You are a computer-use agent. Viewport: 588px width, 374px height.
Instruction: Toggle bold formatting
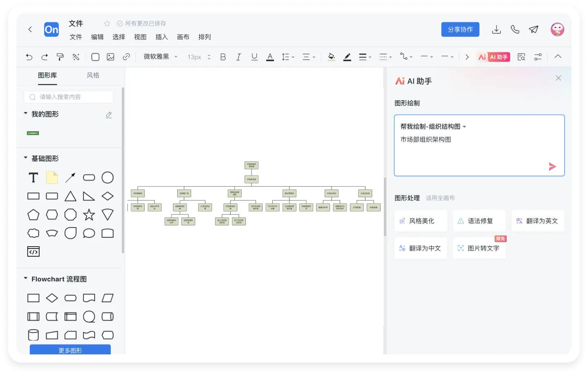[x=223, y=57]
